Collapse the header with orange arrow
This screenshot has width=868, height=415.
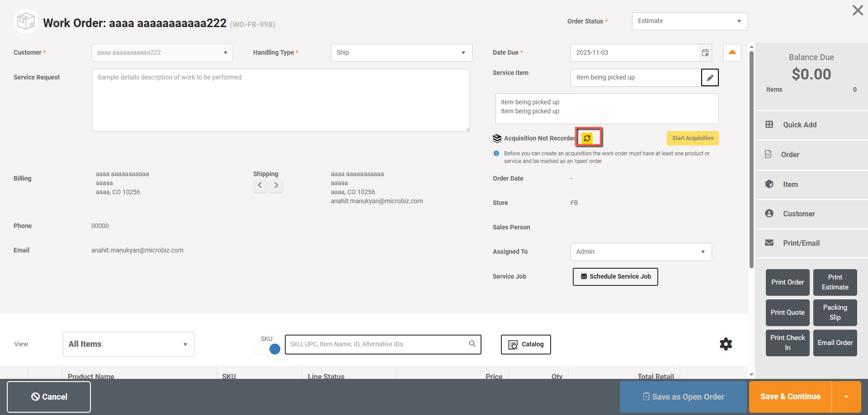point(732,53)
